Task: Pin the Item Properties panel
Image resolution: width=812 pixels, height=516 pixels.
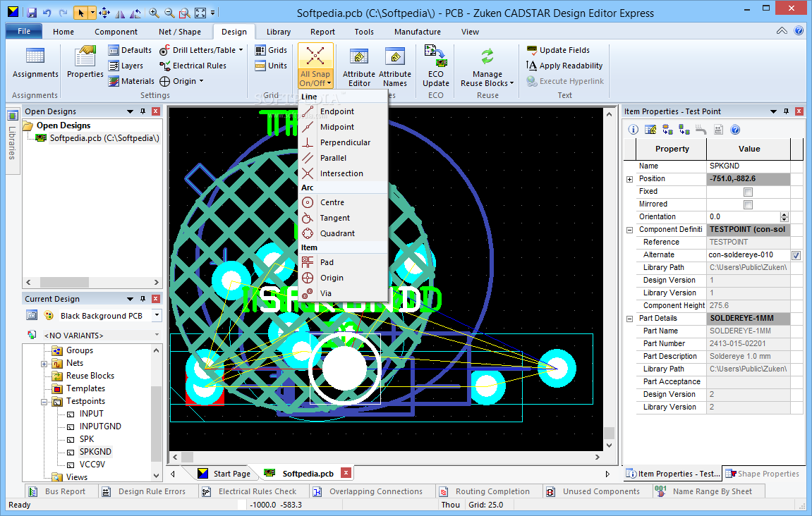Action: click(x=786, y=111)
